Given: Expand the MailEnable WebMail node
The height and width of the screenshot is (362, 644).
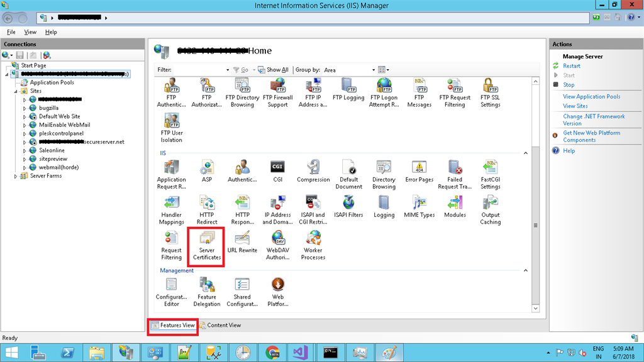Looking at the screenshot, I should [25, 125].
